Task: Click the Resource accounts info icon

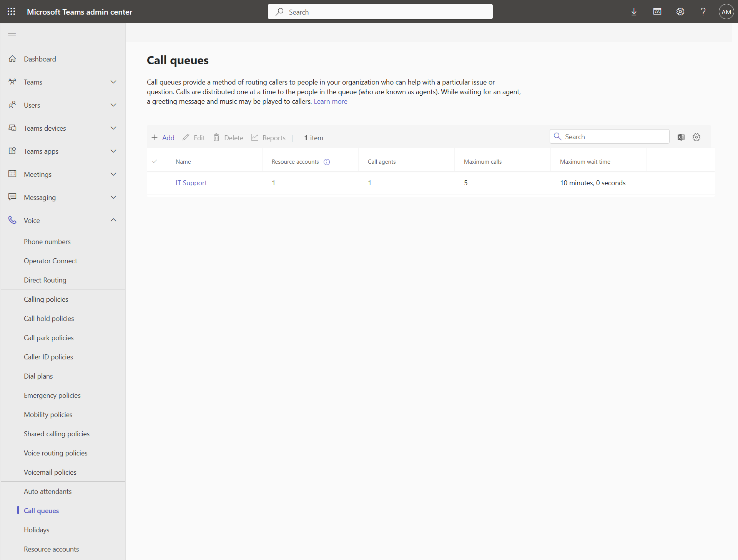Action: (327, 162)
